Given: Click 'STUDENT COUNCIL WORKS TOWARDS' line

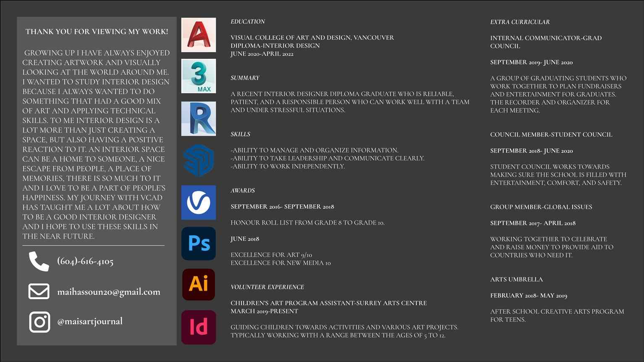Looking at the screenshot, I should coord(550,167).
